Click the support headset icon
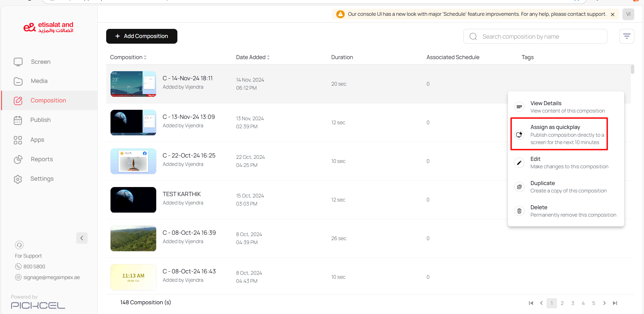This screenshot has width=644, height=314. click(x=19, y=245)
